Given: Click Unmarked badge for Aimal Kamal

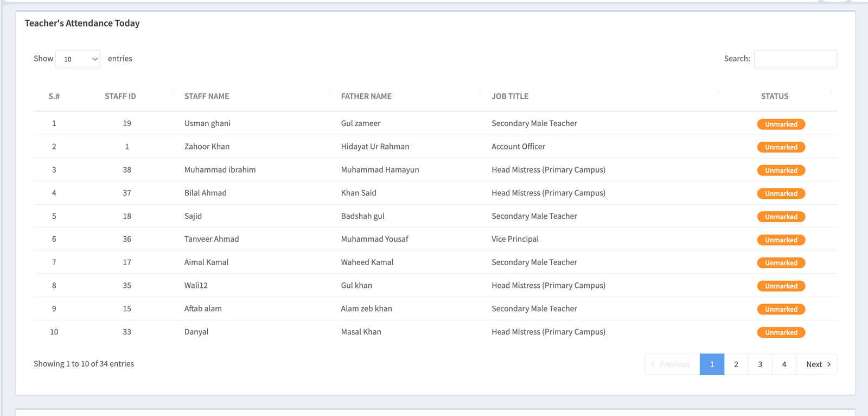Looking at the screenshot, I should tap(781, 263).
